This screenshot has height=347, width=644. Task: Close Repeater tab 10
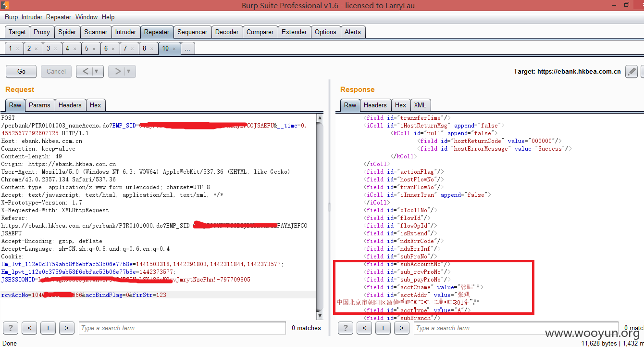tap(174, 49)
